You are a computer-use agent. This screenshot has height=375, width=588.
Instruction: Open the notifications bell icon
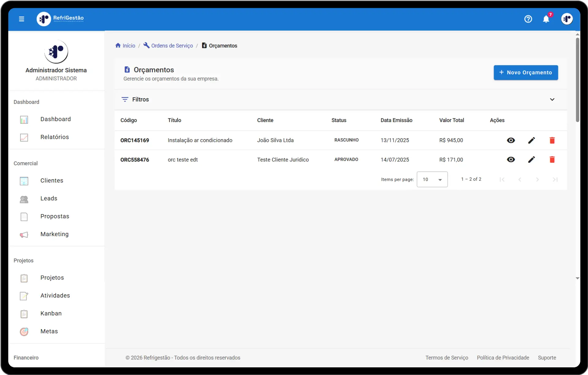click(546, 19)
